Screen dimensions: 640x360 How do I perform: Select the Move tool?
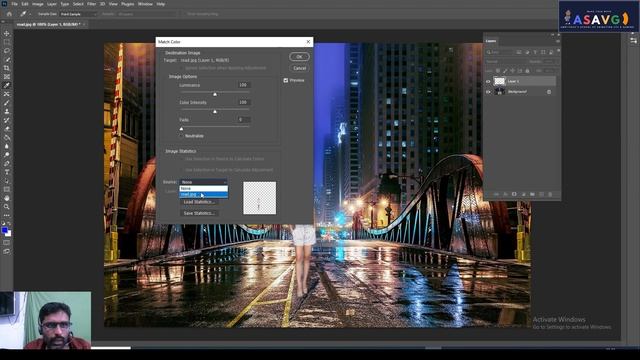[7, 33]
